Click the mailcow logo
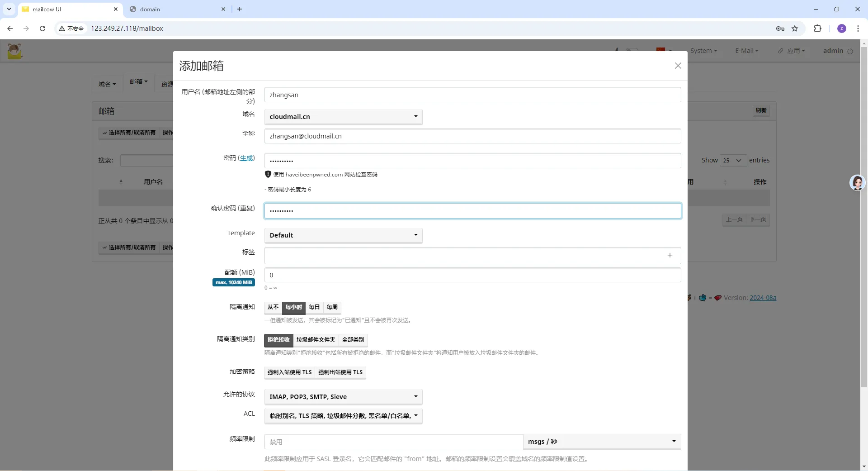868x471 pixels. (x=15, y=51)
